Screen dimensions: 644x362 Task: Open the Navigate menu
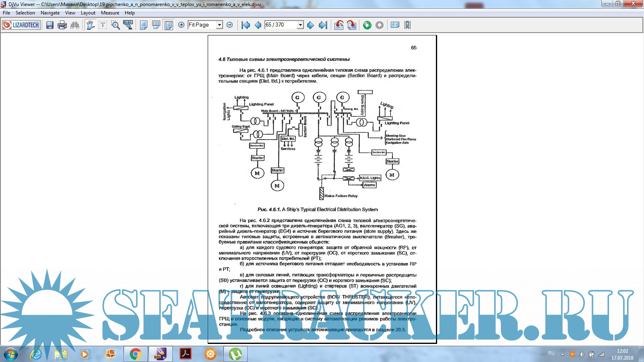point(50,13)
